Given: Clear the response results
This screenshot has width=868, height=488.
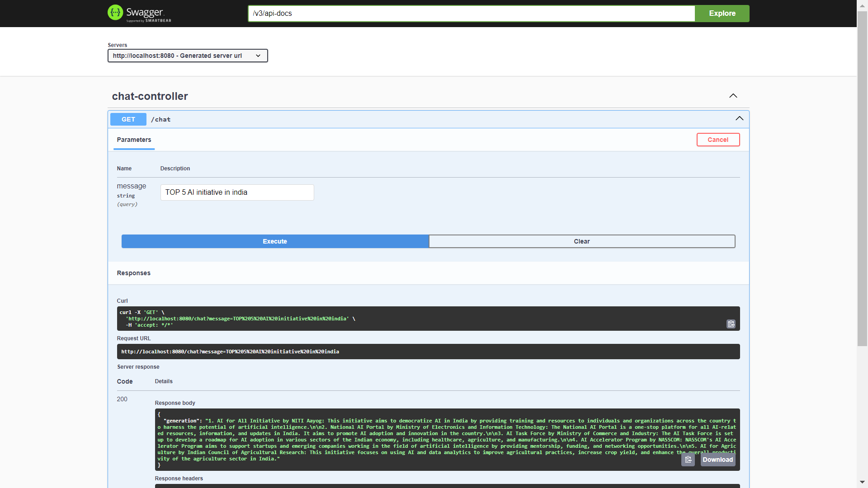Looking at the screenshot, I should click(582, 241).
